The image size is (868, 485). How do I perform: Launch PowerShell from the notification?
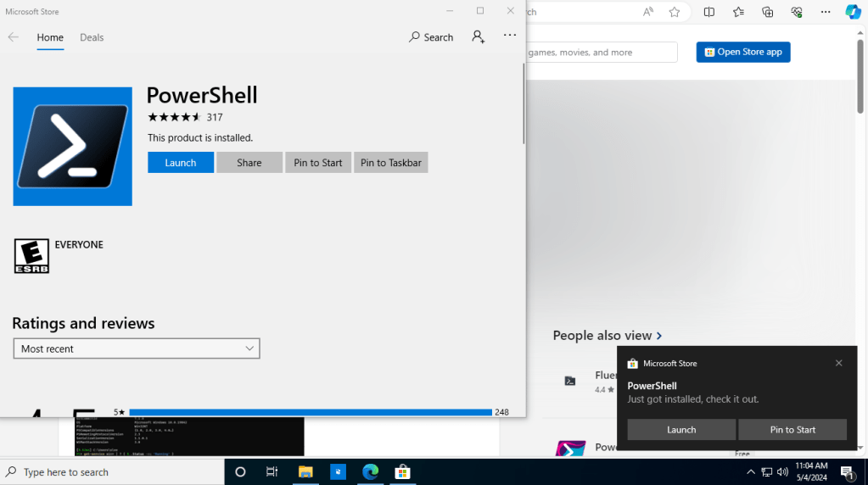pos(681,430)
